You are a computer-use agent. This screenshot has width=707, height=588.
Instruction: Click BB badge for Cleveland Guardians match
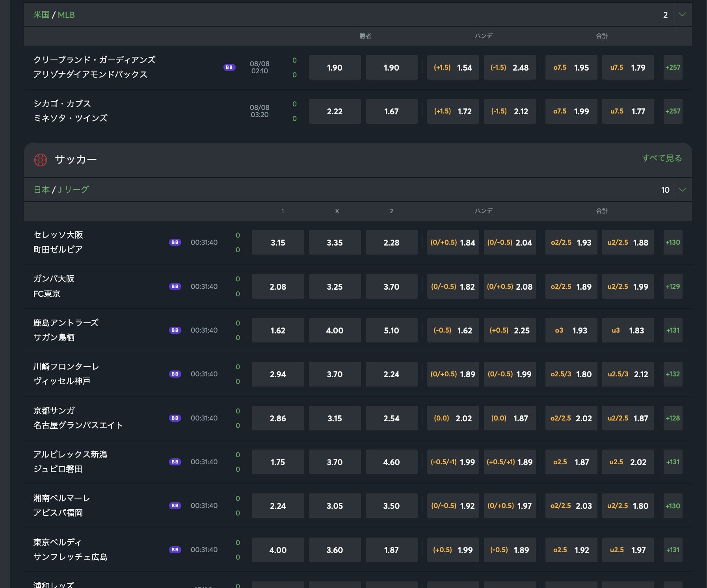[229, 67]
